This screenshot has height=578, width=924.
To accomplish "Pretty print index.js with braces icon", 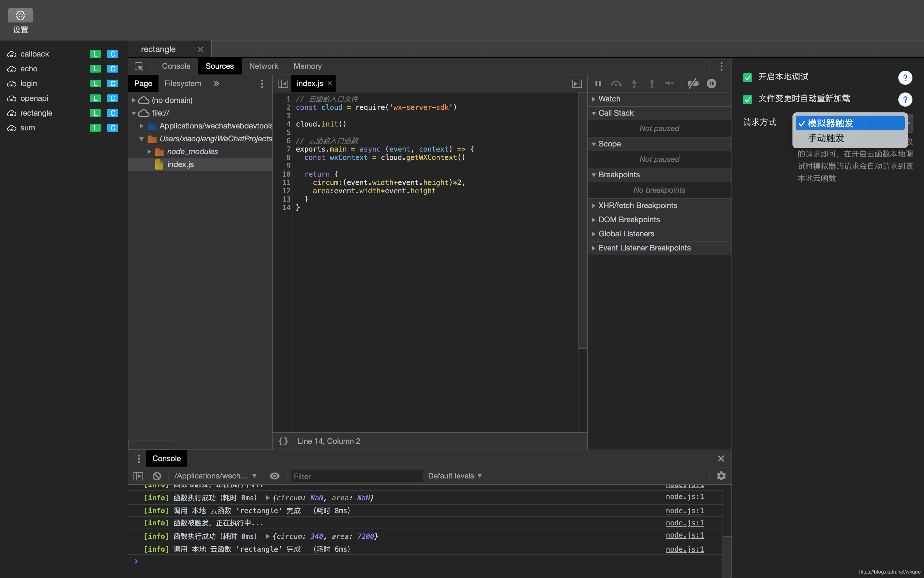I will coord(283,441).
